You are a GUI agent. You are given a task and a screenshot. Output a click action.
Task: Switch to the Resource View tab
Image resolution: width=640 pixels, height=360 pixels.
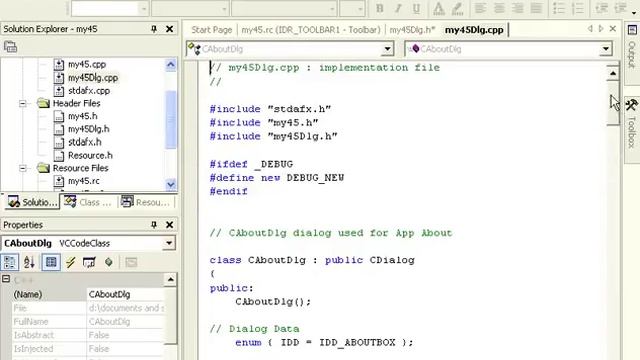coord(146,202)
